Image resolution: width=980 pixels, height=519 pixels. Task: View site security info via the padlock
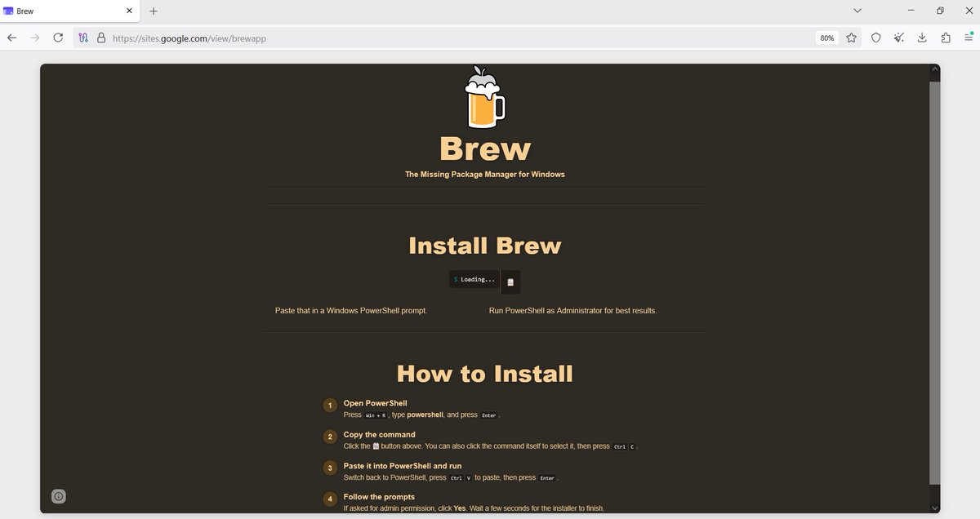(x=101, y=38)
